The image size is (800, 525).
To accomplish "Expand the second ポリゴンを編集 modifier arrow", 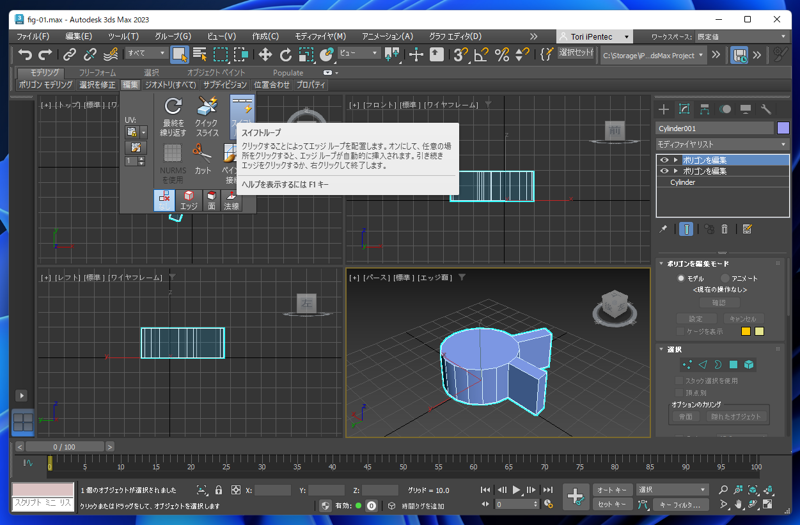I will pyautogui.click(x=676, y=171).
